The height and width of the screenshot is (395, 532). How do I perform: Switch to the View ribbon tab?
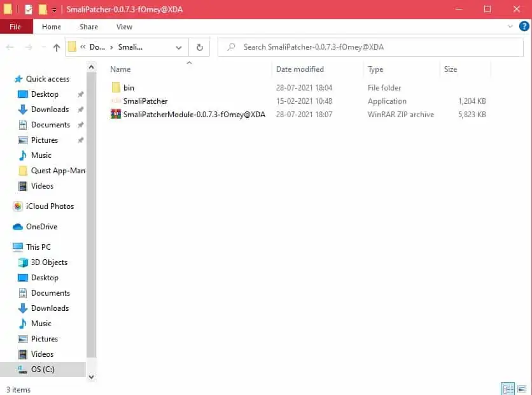(124, 27)
